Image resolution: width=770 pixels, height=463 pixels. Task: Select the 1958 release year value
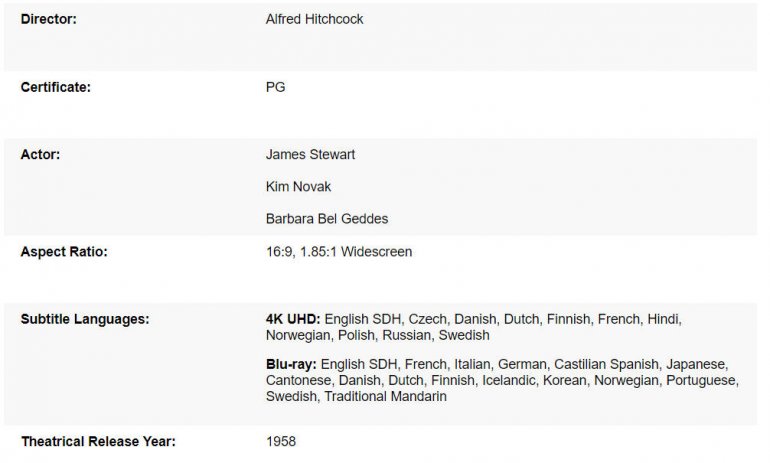tap(281, 441)
